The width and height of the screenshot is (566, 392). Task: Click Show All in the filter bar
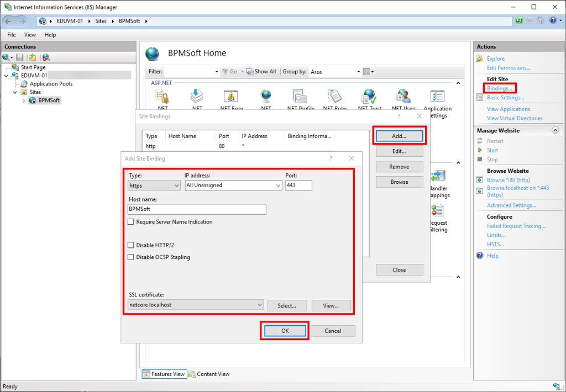click(x=261, y=71)
